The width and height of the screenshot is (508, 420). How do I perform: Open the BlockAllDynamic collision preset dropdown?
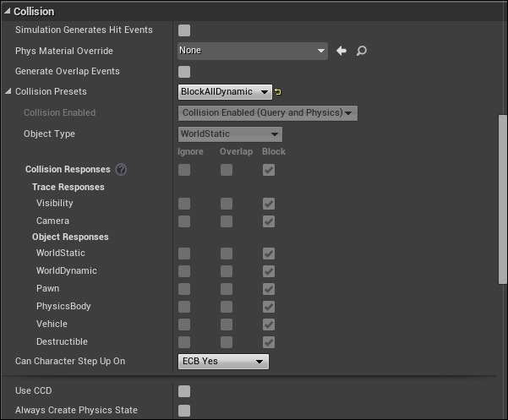click(x=225, y=92)
